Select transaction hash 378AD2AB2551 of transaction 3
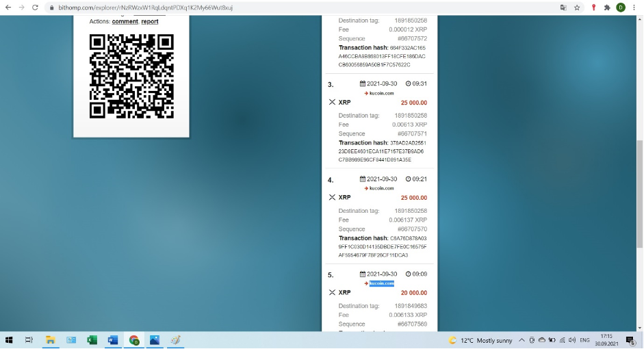 tap(383, 151)
